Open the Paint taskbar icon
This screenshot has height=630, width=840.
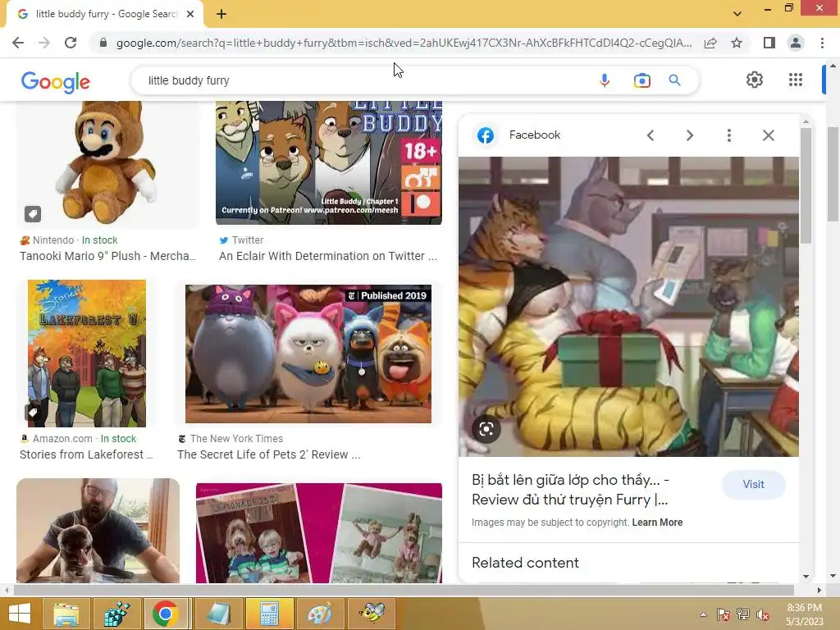click(x=319, y=614)
